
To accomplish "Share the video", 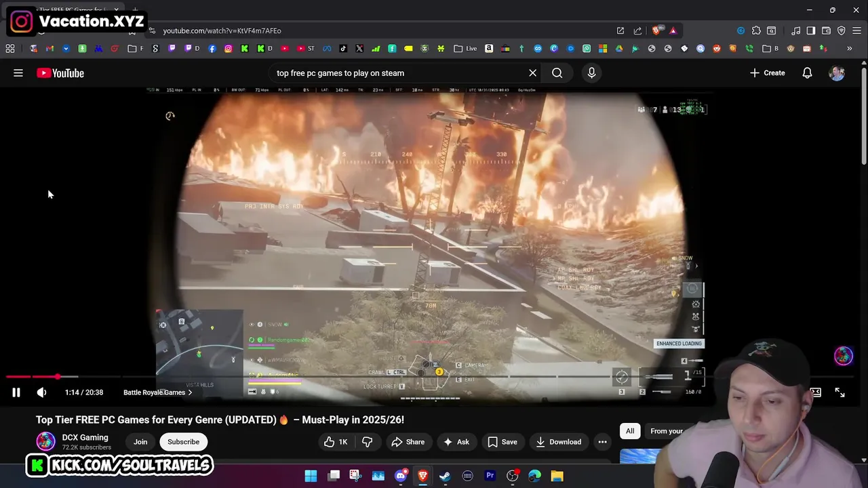I will tap(408, 442).
